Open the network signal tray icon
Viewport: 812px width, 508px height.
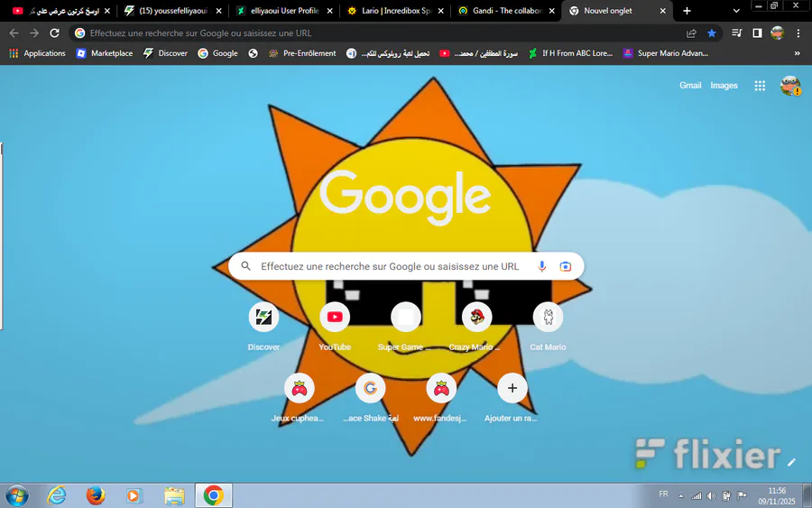pos(697,496)
